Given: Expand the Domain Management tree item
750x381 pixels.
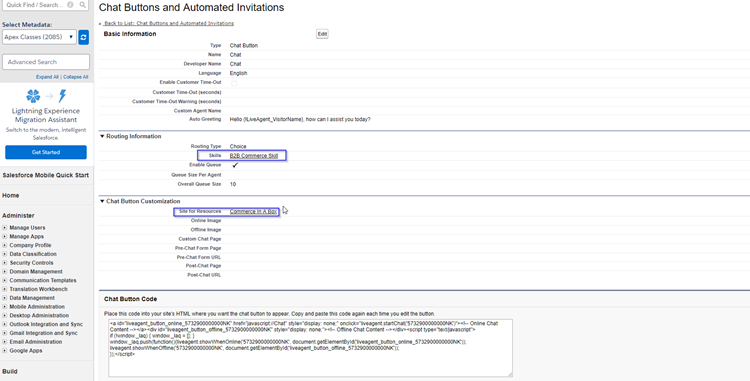Looking at the screenshot, I should (x=5, y=272).
